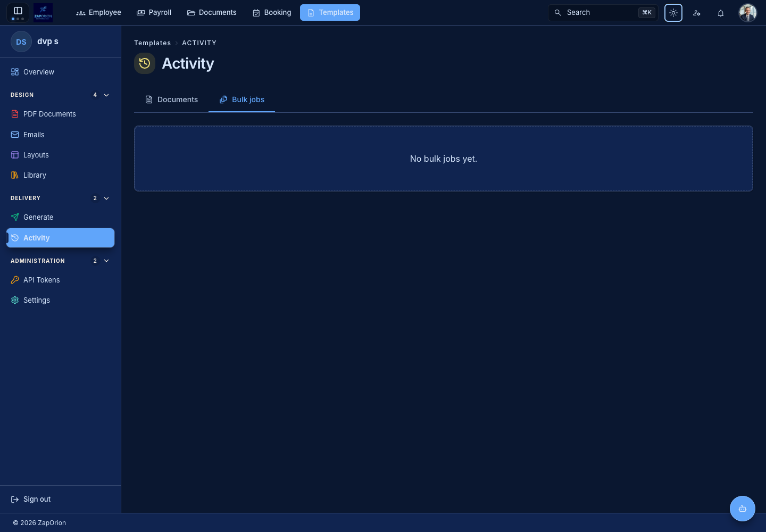This screenshot has height=532, width=766.
Task: Select the Templates top nav item
Action: (330, 12)
